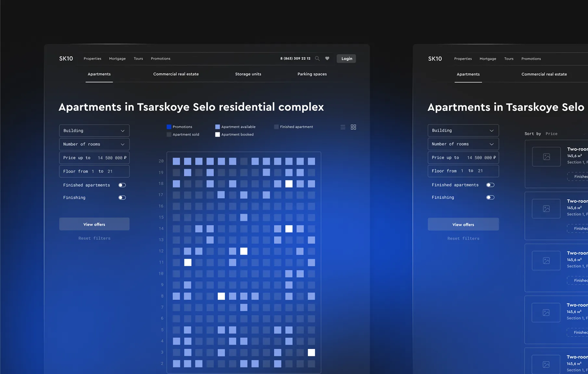Switch to grid view icon
Viewport: 588px width, 374px height.
point(353,127)
